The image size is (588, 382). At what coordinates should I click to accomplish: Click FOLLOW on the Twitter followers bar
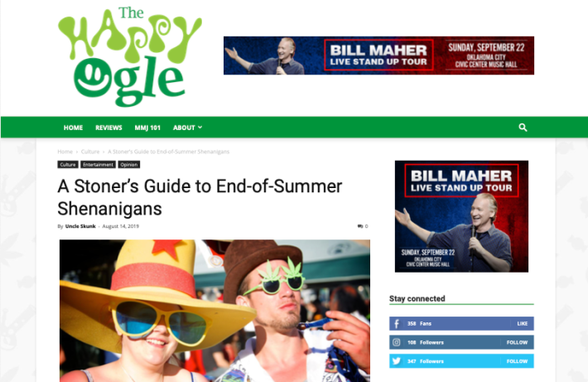[x=517, y=361]
